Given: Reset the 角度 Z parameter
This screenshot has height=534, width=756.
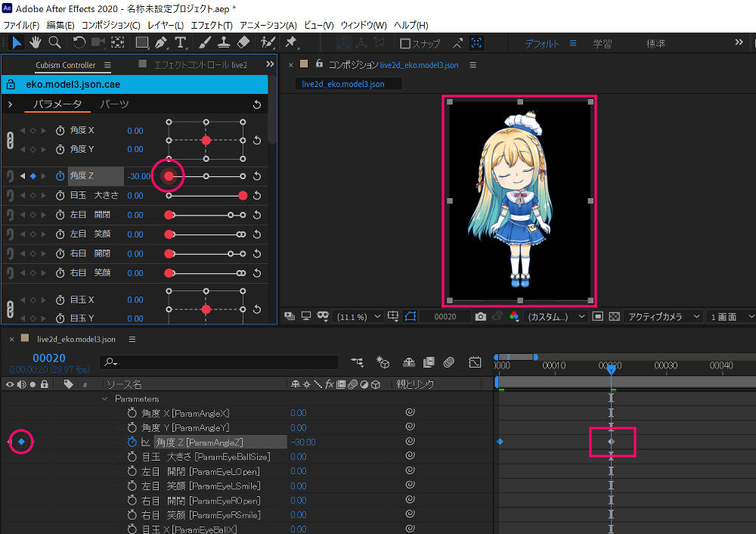Looking at the screenshot, I should tap(257, 176).
